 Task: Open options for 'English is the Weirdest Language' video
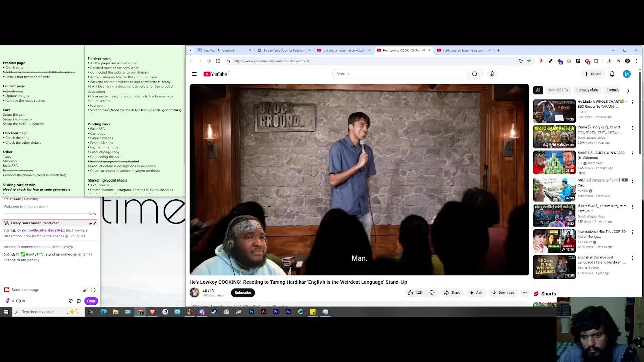(632, 258)
